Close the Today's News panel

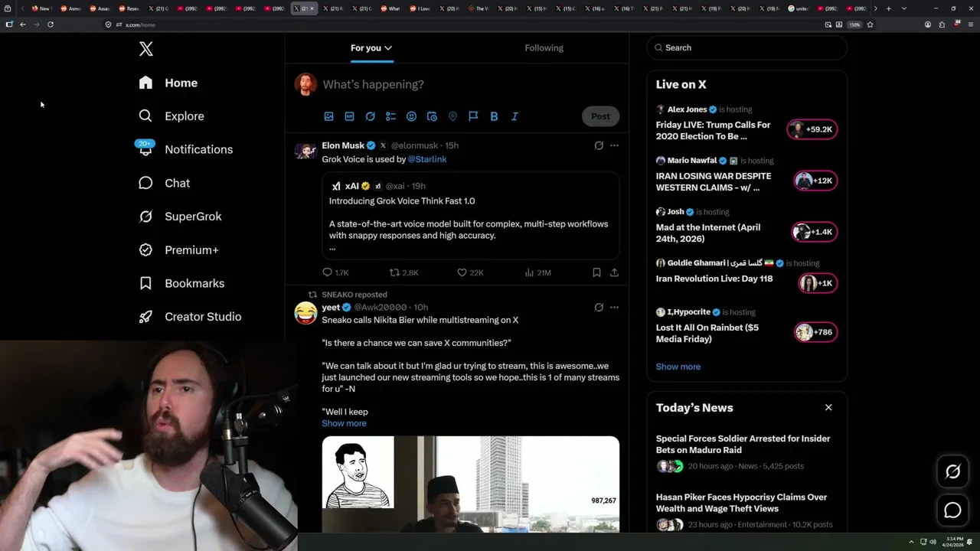(828, 407)
